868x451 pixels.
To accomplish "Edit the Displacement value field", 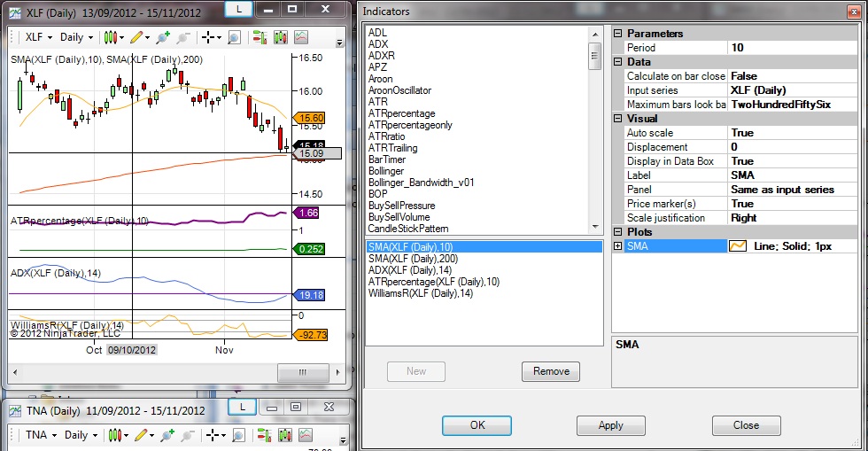I will (792, 147).
